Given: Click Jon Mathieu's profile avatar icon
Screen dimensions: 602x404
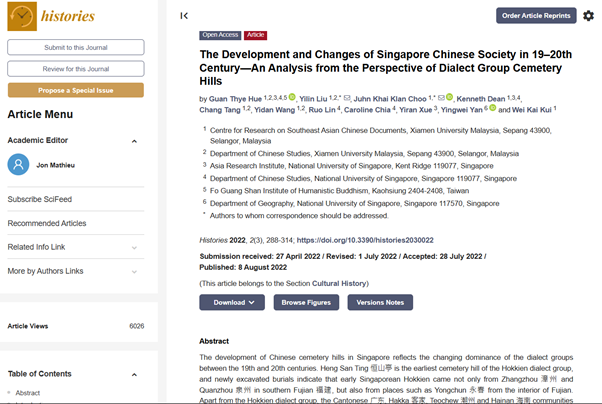Looking at the screenshot, I should coord(17,165).
